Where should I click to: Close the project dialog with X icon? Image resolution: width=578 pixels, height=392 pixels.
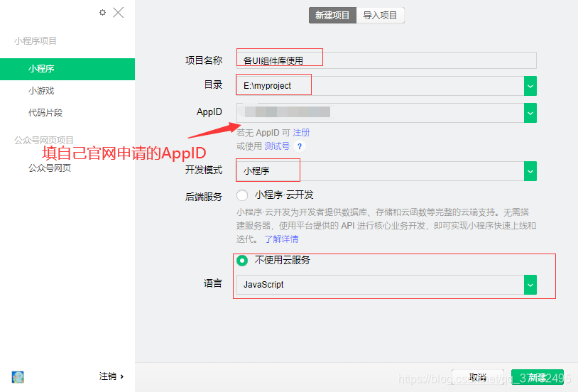click(x=119, y=13)
